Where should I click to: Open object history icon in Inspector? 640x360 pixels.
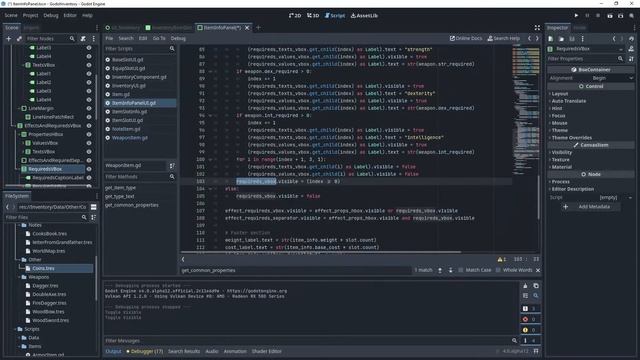point(631,38)
